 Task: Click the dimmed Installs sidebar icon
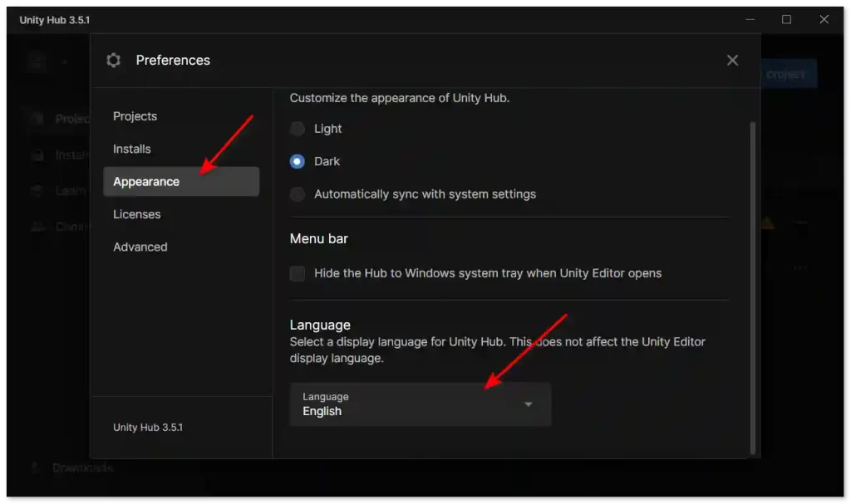[x=37, y=154]
